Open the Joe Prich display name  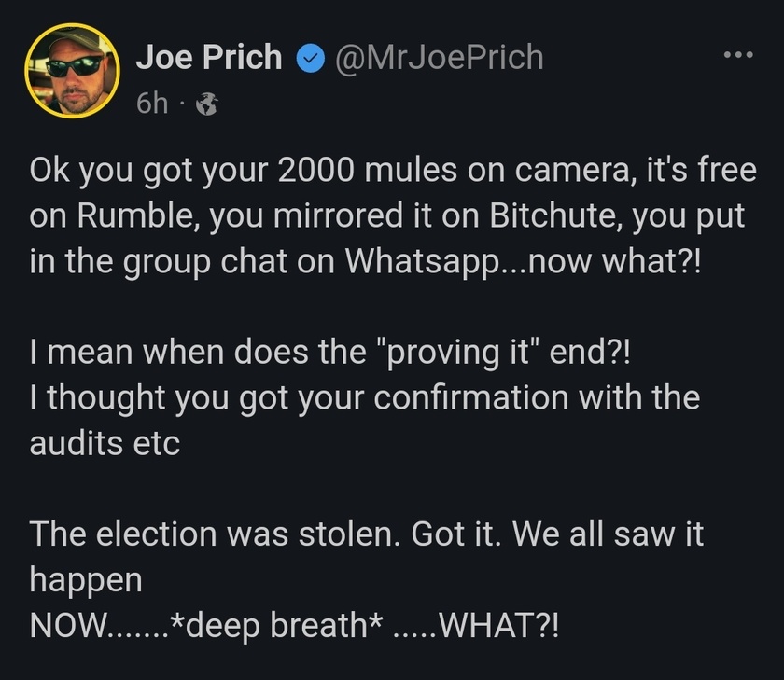(x=209, y=57)
